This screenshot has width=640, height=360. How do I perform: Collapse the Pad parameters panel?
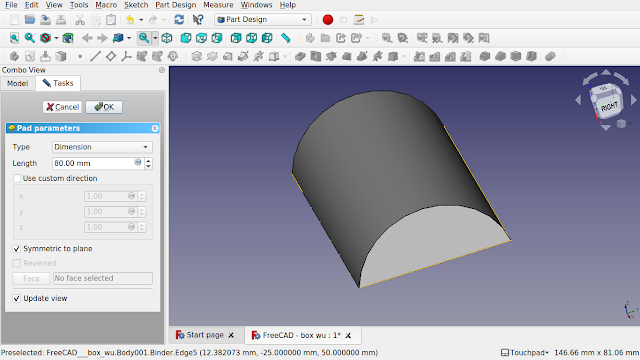(155, 128)
